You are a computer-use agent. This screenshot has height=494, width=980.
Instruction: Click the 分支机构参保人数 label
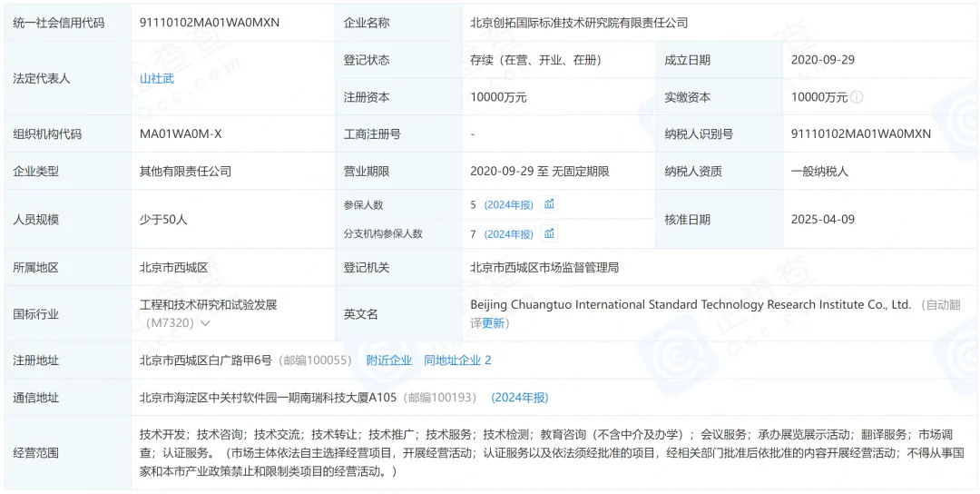coord(383,234)
